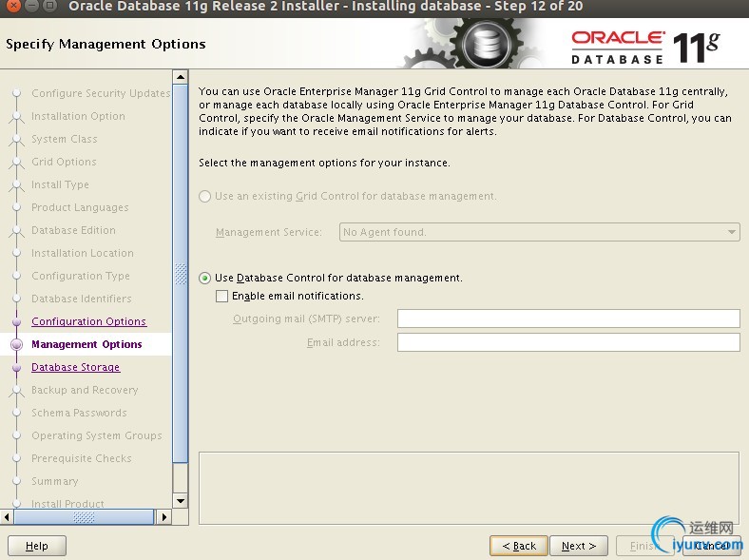
Task: Click the Management Service label
Action: [x=268, y=232]
